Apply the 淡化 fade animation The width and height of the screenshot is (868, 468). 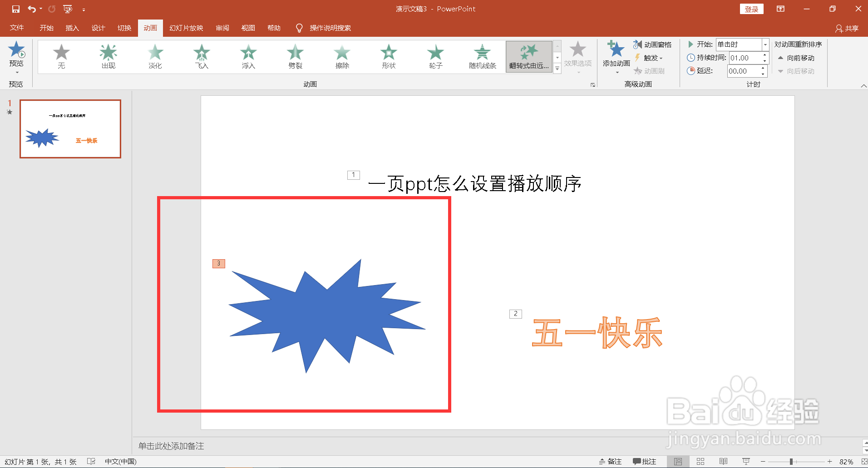click(155, 57)
